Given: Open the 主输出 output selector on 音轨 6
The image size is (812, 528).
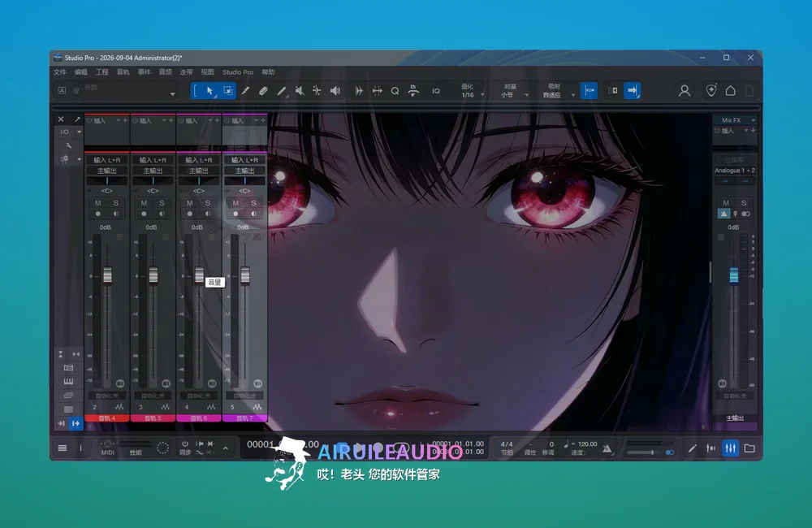Looking at the screenshot, I should pos(199,171).
